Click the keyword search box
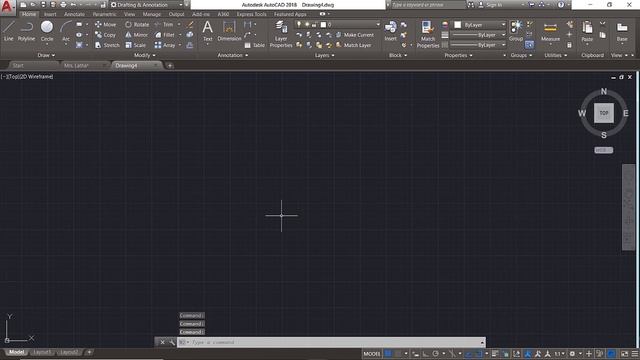The image size is (640, 360). point(427,5)
